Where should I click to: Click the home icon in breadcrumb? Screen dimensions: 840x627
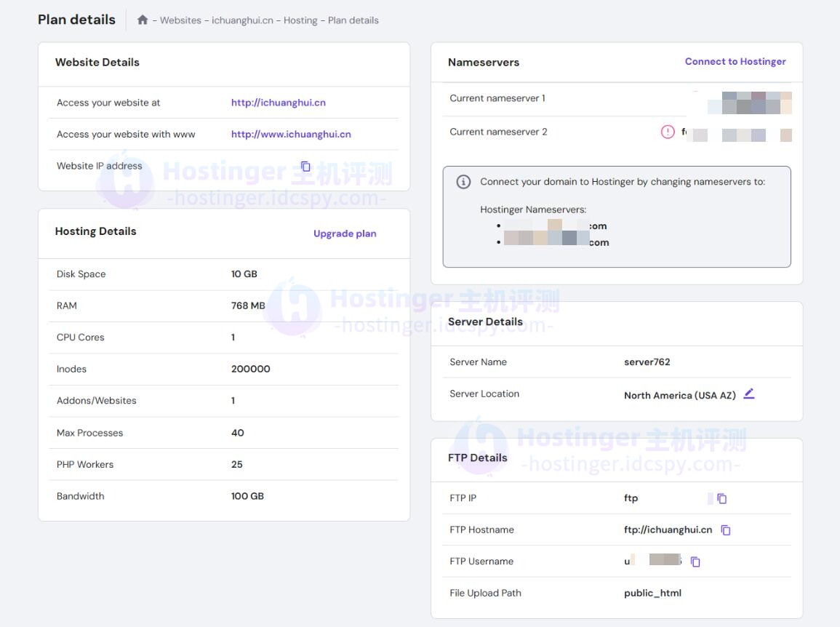click(143, 20)
